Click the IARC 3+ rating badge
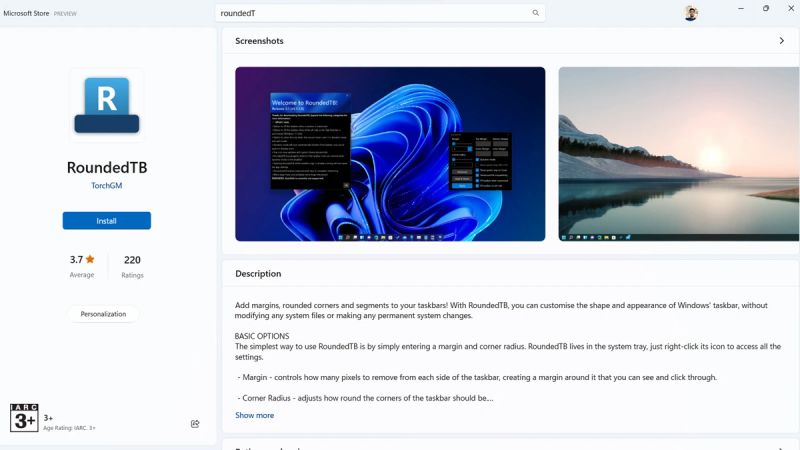Viewport: 800px width, 450px height. point(24,417)
